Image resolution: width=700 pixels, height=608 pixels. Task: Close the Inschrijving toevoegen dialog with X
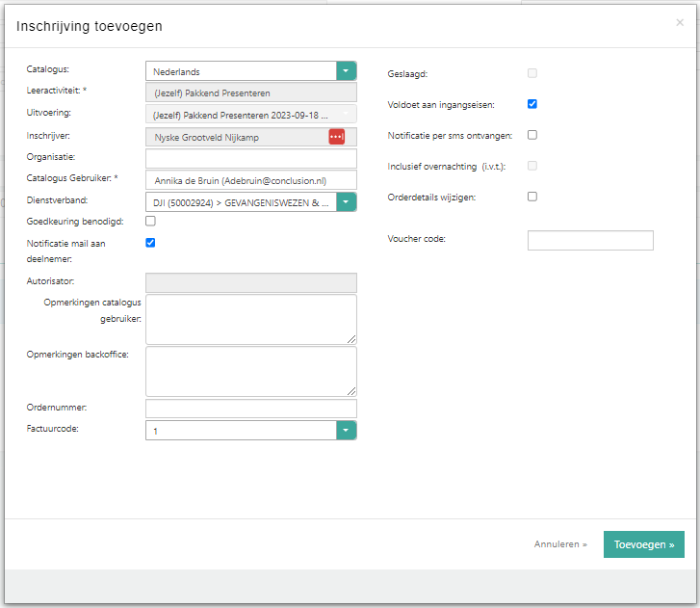click(680, 22)
